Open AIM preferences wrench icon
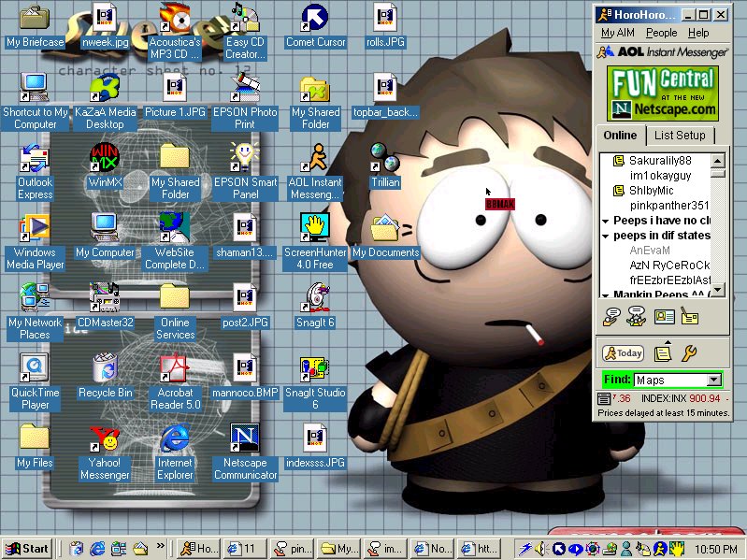This screenshot has height=560, width=747. click(x=689, y=353)
